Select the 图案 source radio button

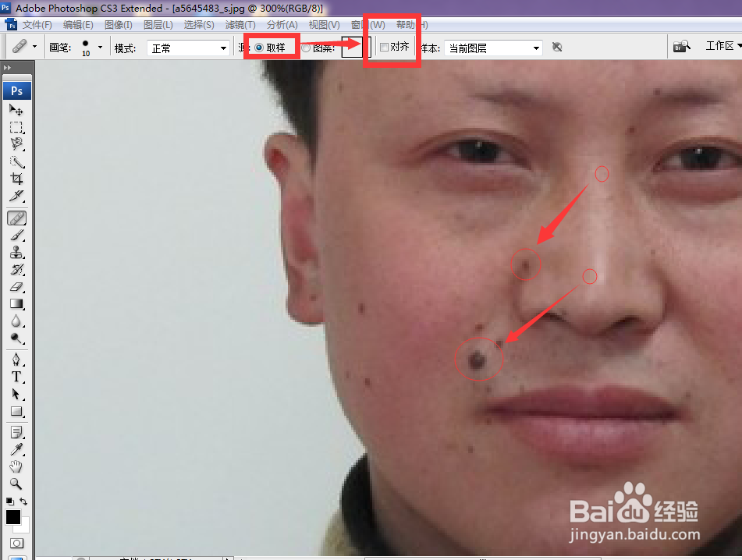[306, 48]
